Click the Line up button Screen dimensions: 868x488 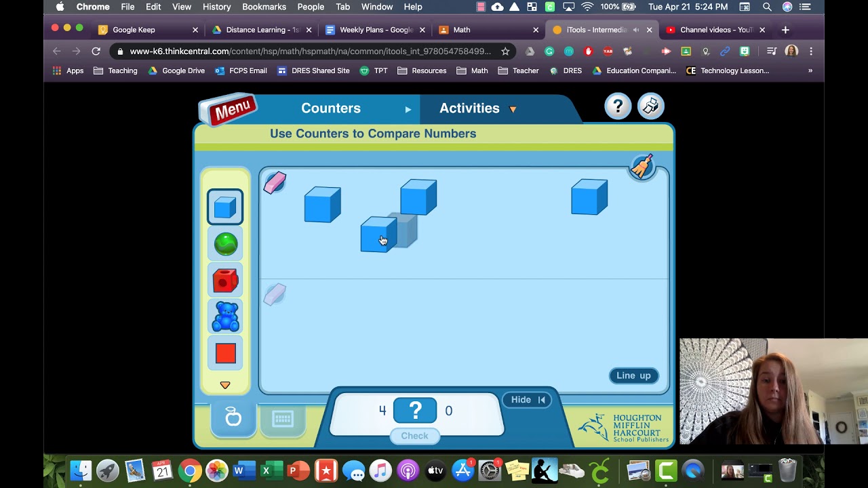pyautogui.click(x=633, y=375)
